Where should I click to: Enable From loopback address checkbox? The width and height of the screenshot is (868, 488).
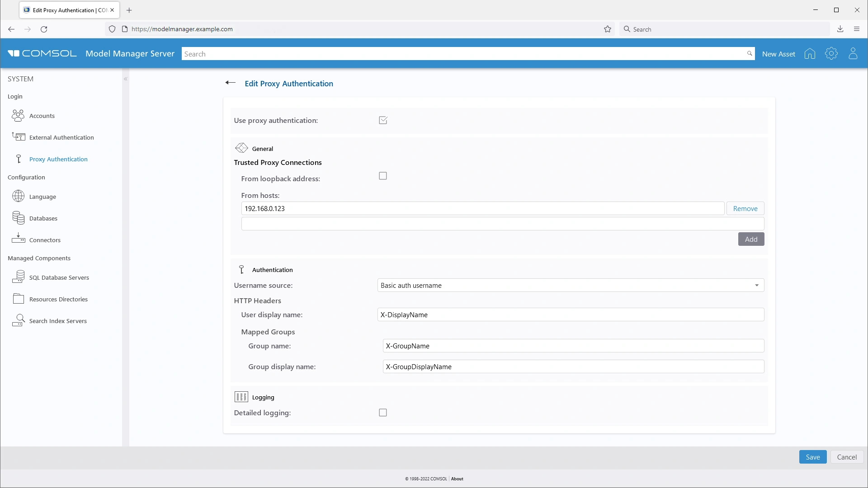point(383,176)
